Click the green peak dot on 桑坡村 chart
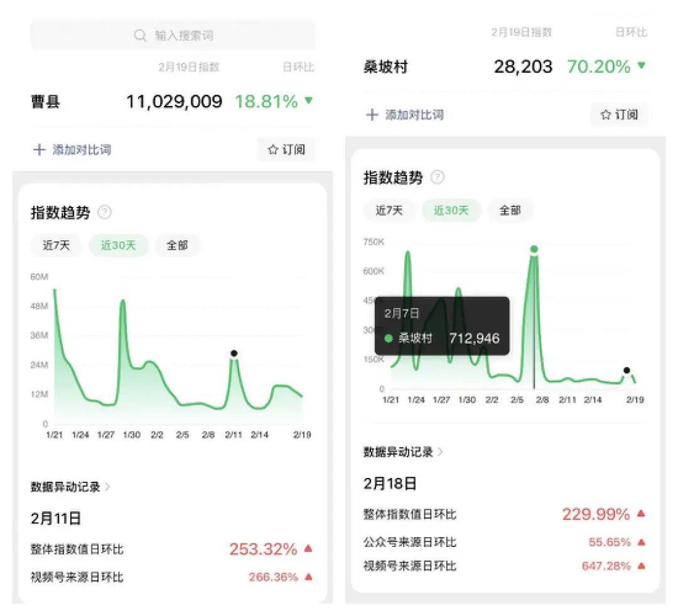This screenshot has width=678, height=616. pyautogui.click(x=534, y=249)
